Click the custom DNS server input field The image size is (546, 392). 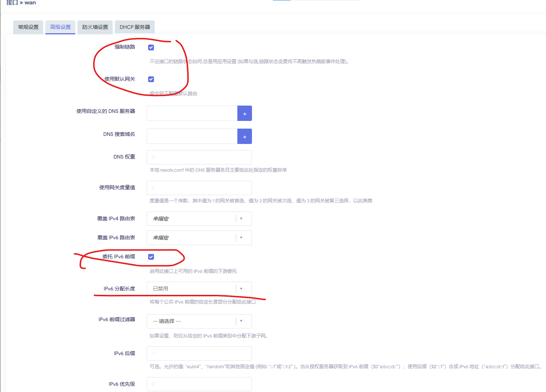click(192, 114)
